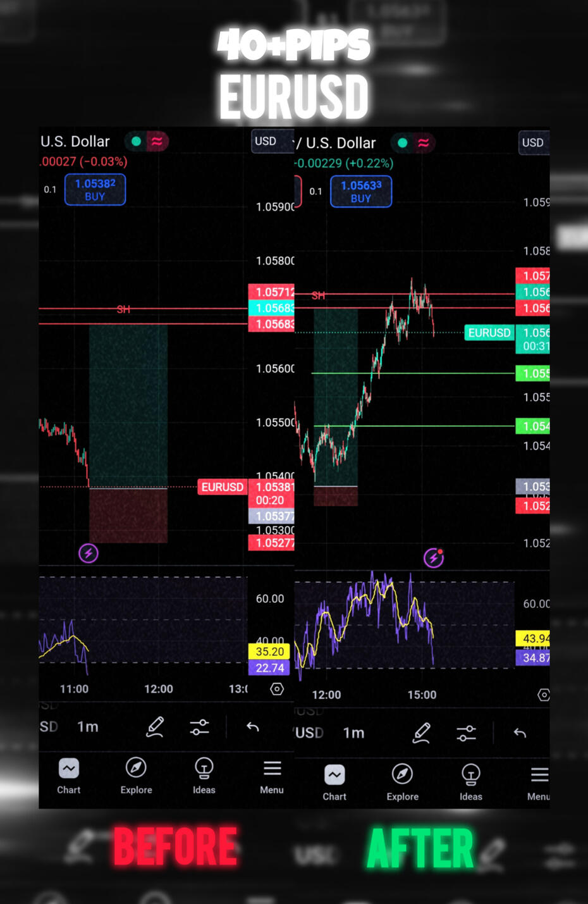Tap the 1.05633 BUY button
Viewport: 588px width, 904px height.
click(360, 192)
